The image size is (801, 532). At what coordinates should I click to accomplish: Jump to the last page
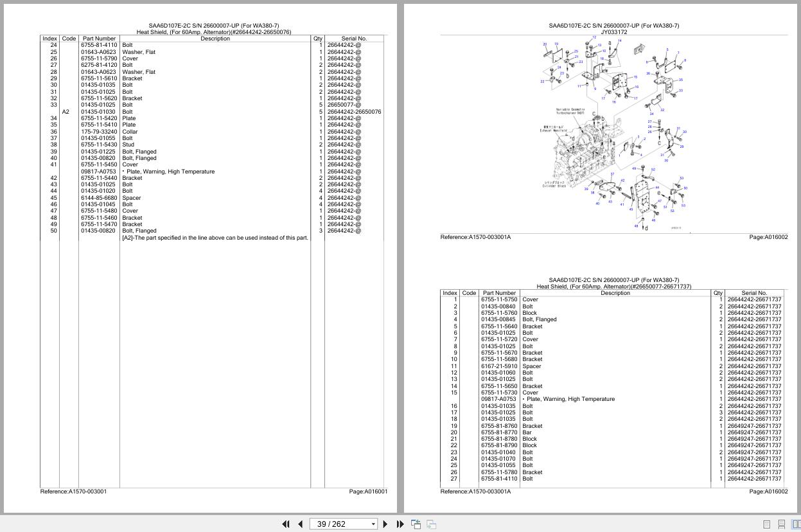(400, 524)
